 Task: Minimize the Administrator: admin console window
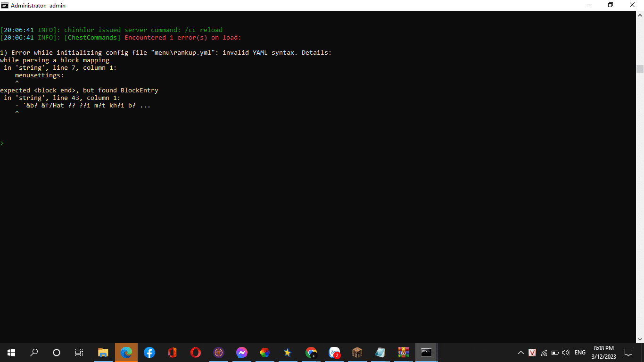[589, 5]
